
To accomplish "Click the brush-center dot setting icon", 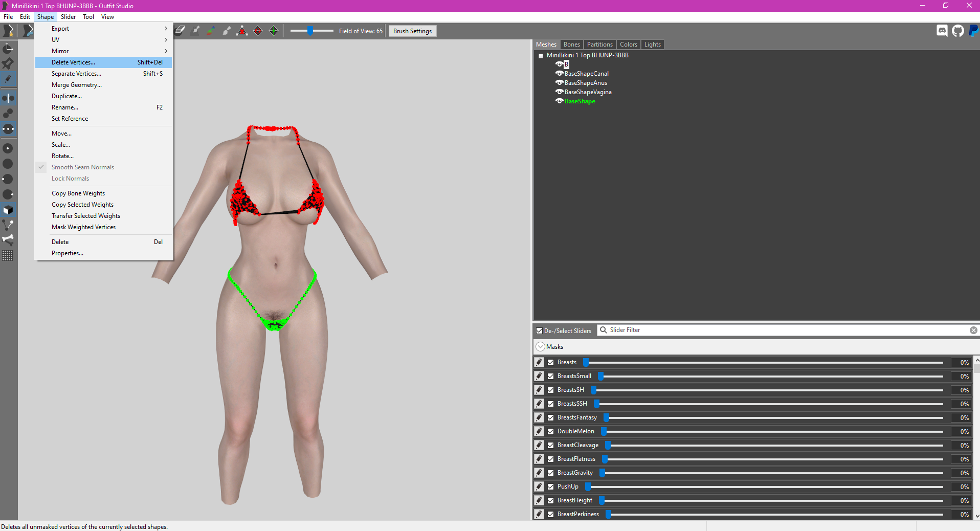I will 8,148.
